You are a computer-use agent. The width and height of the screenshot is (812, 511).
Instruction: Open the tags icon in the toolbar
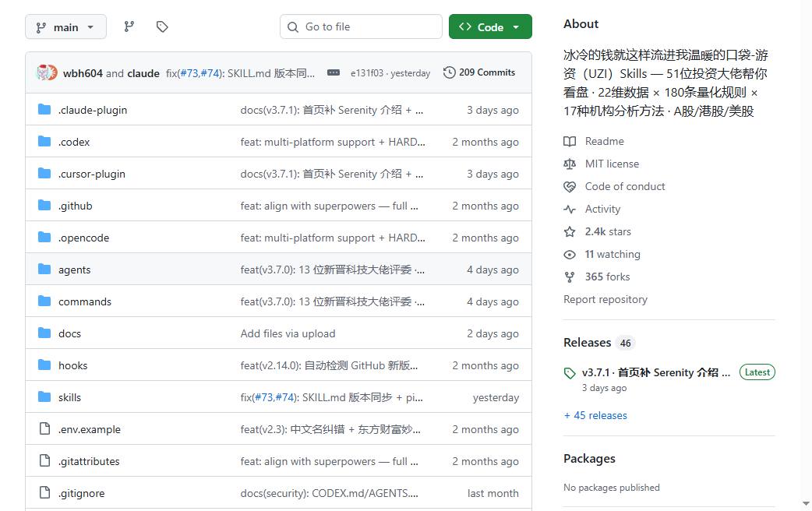click(x=162, y=26)
